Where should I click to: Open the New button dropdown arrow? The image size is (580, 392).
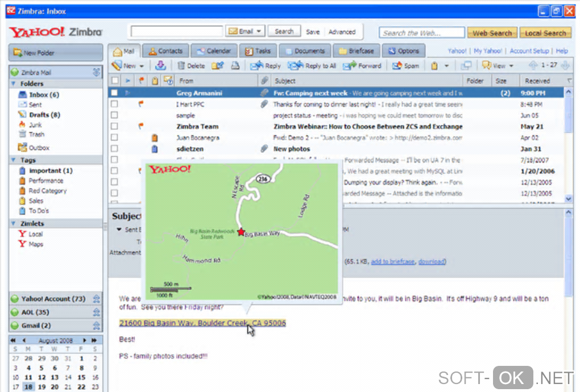pyautogui.click(x=142, y=66)
